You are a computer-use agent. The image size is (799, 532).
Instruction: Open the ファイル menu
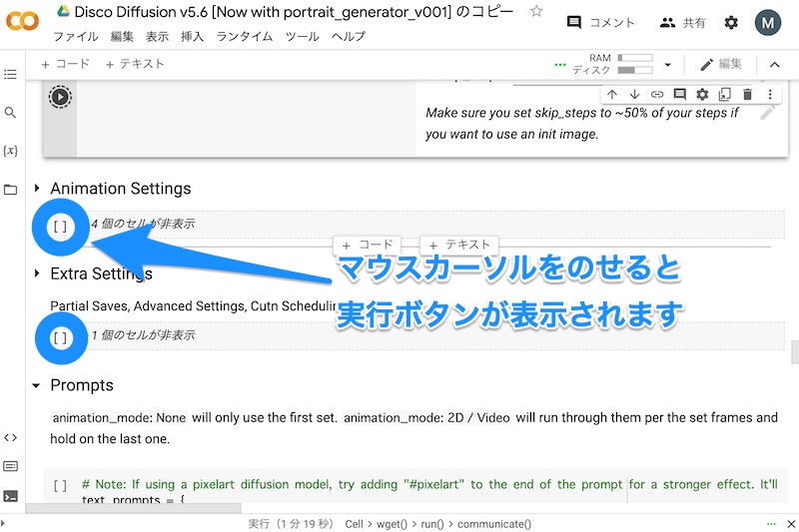coord(76,37)
